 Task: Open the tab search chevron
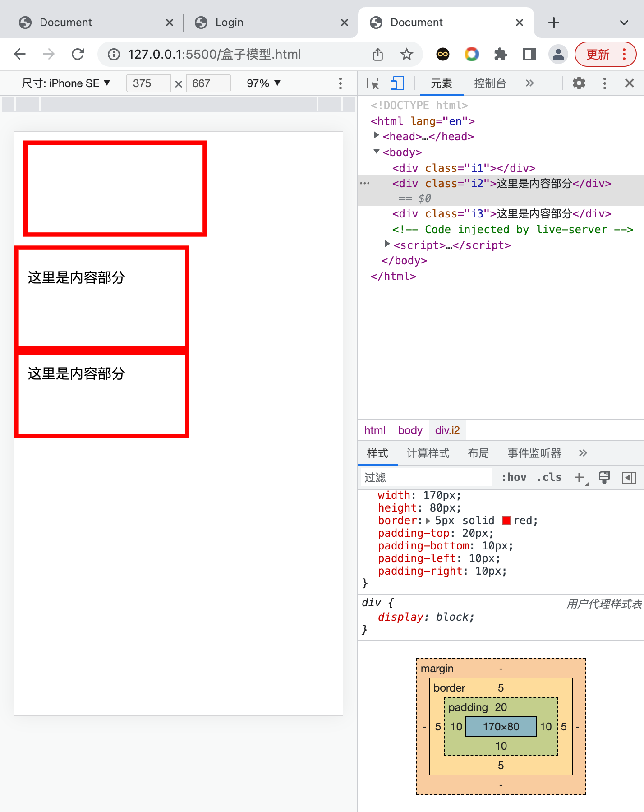(x=624, y=23)
